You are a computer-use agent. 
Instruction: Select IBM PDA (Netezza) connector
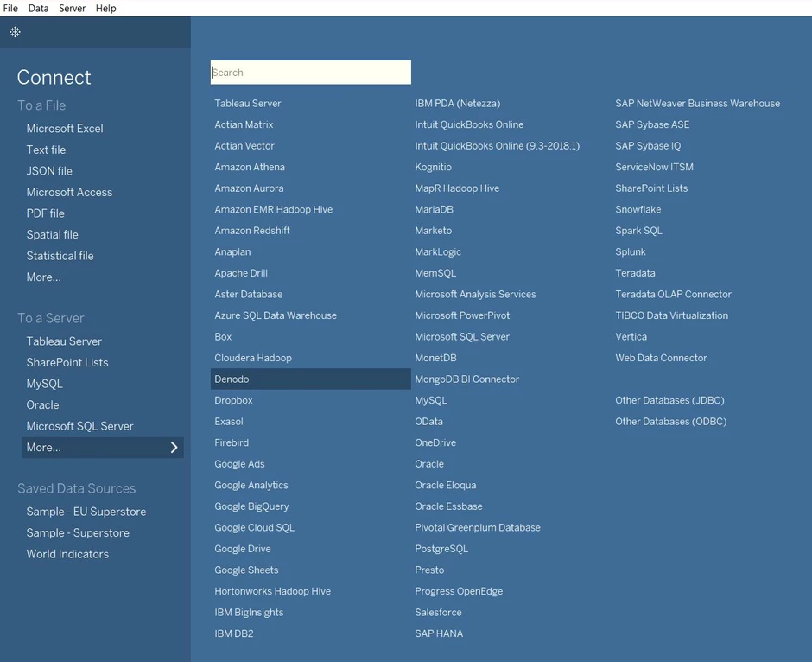pos(457,104)
